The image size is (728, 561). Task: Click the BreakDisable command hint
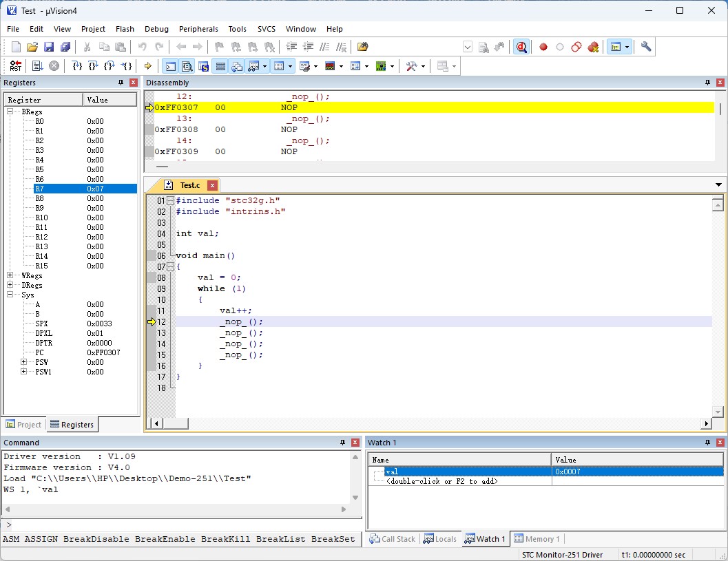point(96,539)
